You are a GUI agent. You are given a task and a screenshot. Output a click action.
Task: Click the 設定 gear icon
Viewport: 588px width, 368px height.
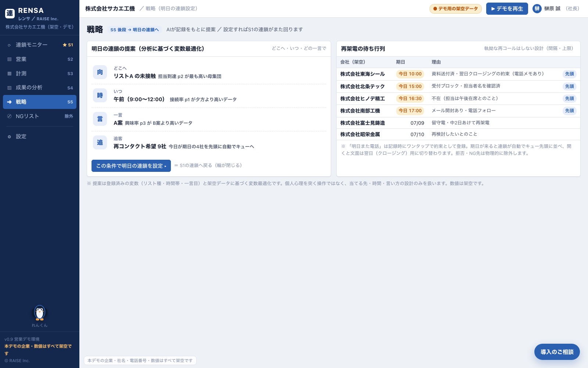click(9, 137)
